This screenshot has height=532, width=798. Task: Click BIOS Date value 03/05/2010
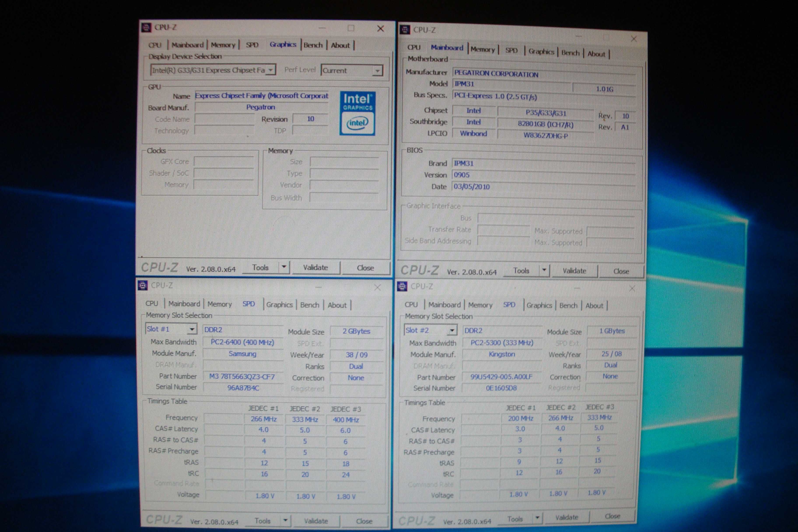(544, 187)
